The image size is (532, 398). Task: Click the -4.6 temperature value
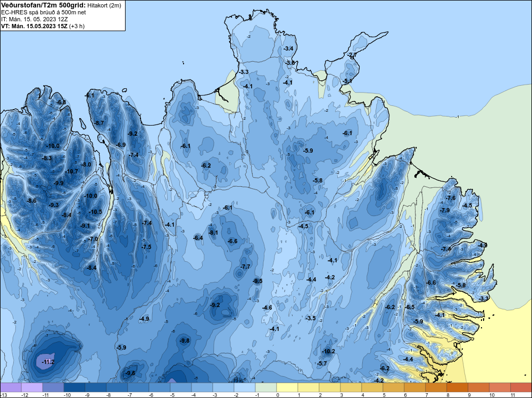click(x=267, y=308)
